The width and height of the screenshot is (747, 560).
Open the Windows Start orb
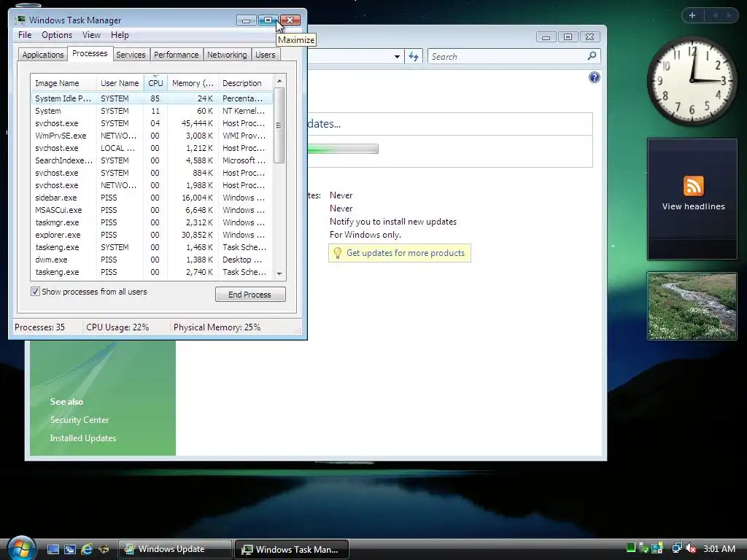click(21, 547)
